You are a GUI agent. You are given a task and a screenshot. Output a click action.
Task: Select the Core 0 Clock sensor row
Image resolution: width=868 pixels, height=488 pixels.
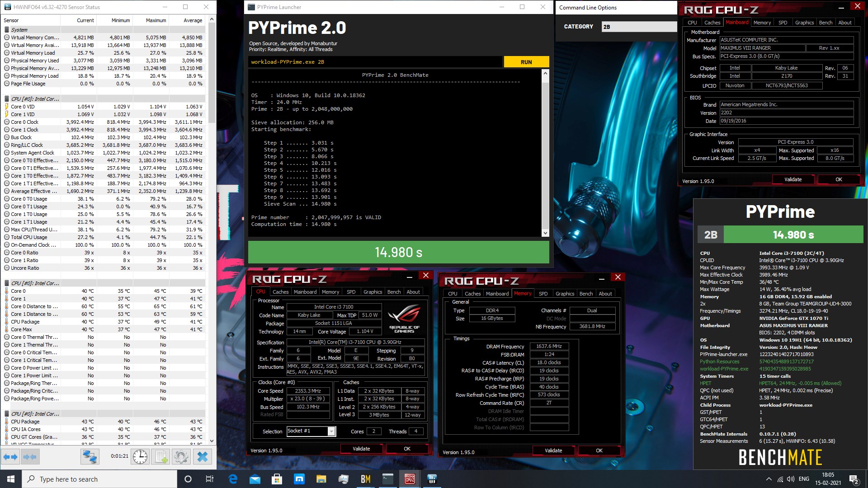click(104, 122)
